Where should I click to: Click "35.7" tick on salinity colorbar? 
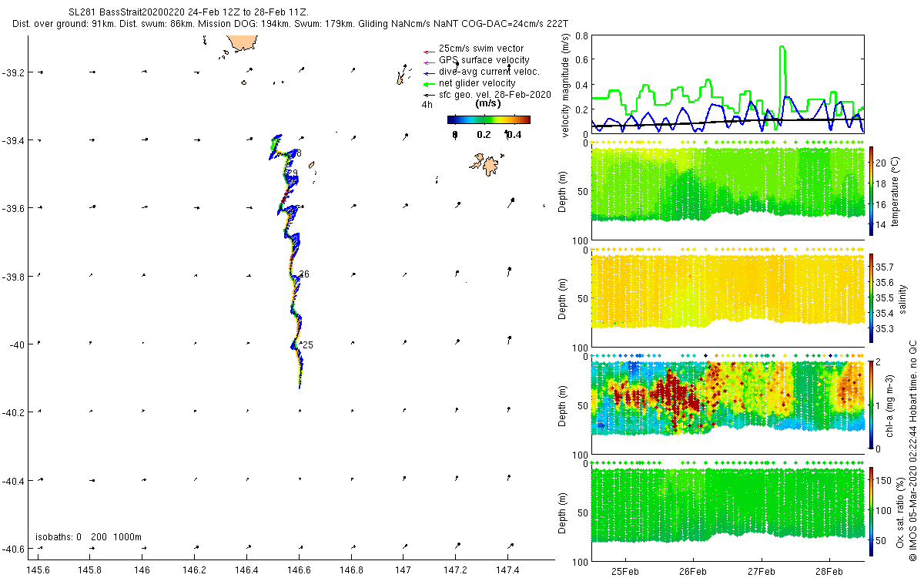[x=885, y=266]
